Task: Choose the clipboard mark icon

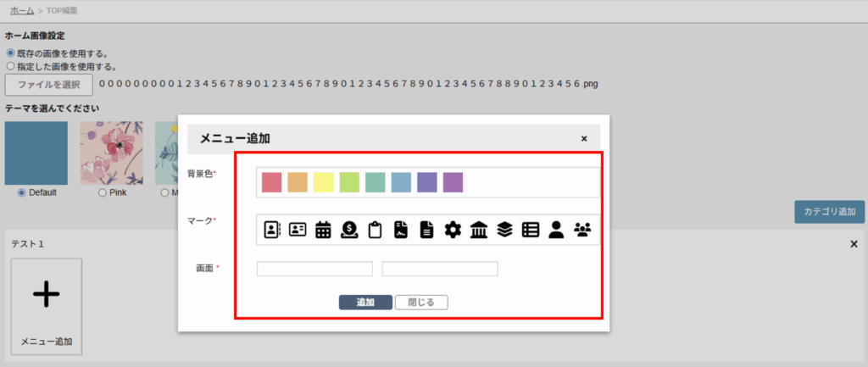Action: point(375,229)
